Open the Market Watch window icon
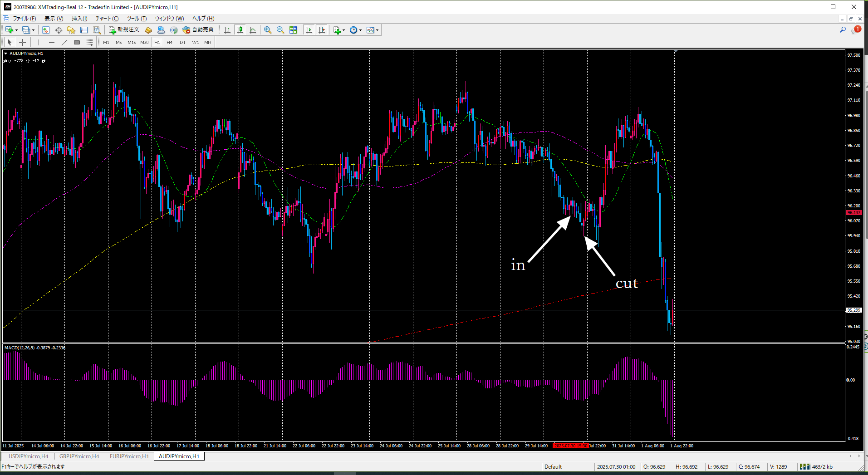Viewport: 868px width, 475px height. point(46,30)
